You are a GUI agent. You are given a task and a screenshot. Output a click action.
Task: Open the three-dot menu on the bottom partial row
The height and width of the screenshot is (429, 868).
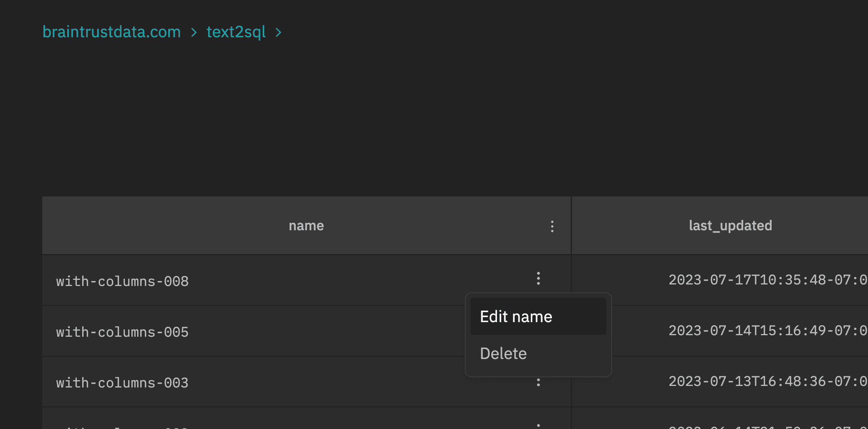[x=538, y=425]
